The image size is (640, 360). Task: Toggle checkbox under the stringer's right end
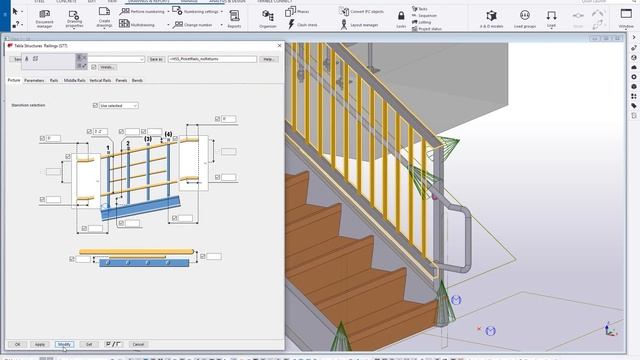pos(174,218)
